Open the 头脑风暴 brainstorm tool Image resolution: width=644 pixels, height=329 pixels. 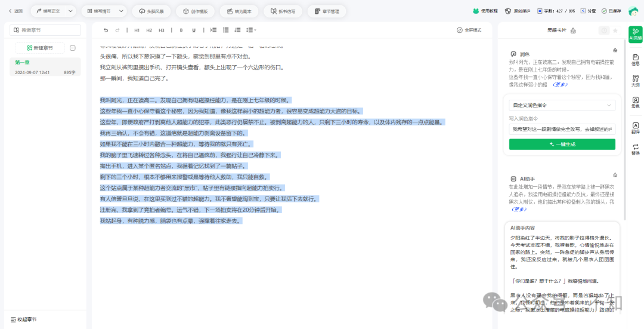pyautogui.click(x=151, y=11)
